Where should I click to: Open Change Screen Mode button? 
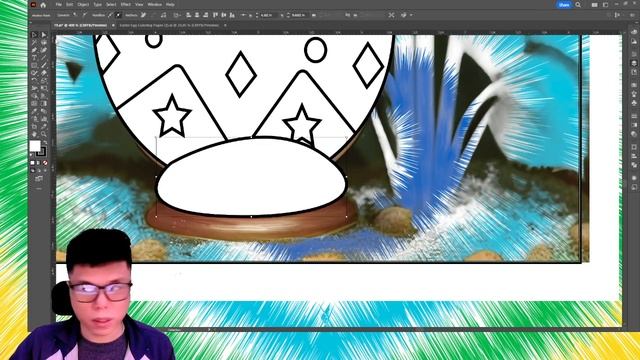(x=39, y=178)
